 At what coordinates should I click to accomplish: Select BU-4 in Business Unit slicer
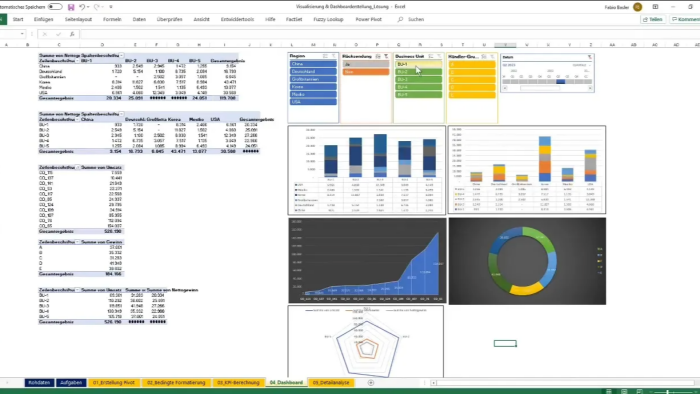click(419, 87)
